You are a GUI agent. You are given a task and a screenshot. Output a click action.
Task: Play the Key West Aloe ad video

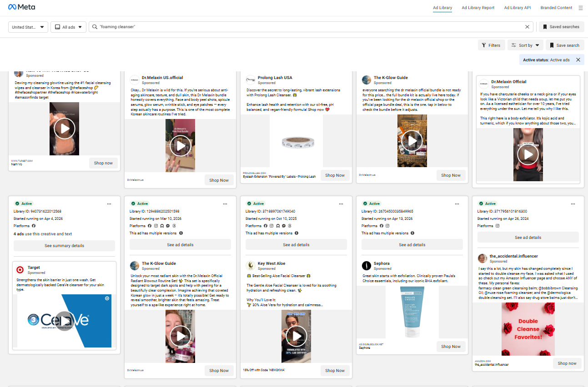click(297, 336)
